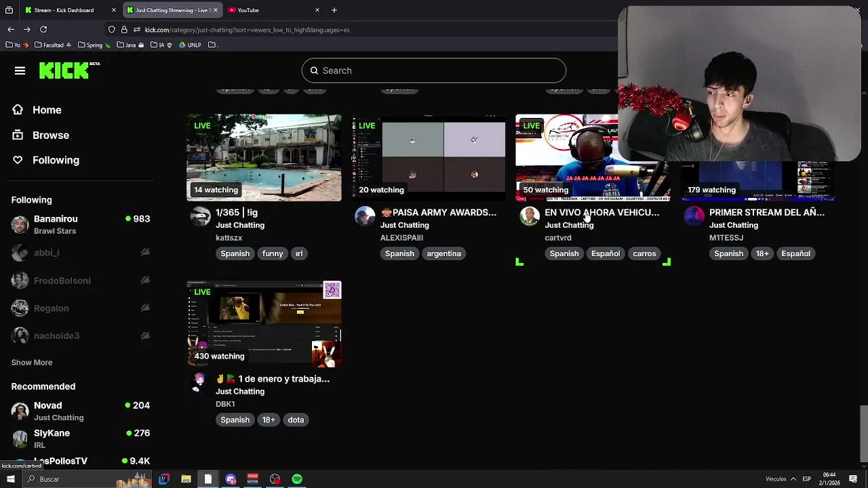Reload the current page
Viewport: 868px width, 488px height.
pyautogui.click(x=43, y=30)
